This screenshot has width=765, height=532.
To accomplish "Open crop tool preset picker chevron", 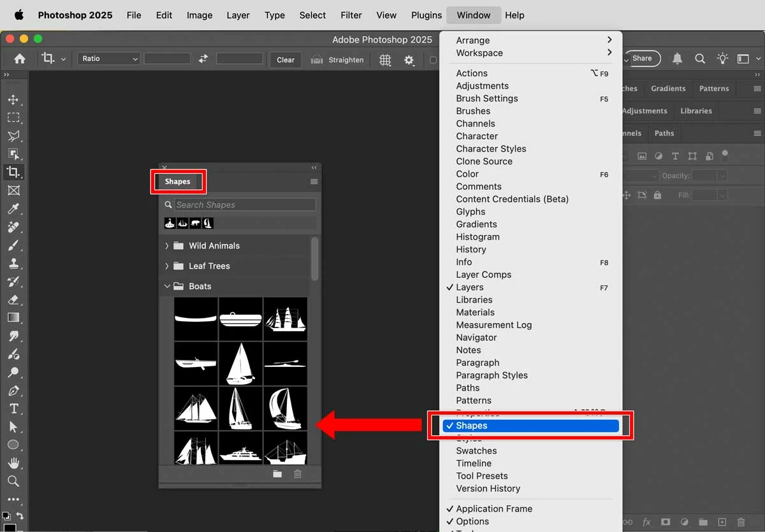I will point(63,59).
